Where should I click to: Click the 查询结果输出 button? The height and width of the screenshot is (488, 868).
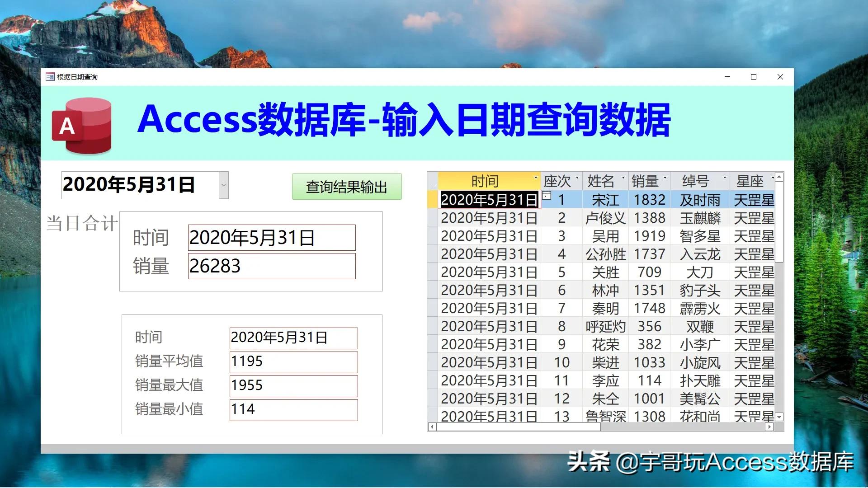(x=347, y=186)
